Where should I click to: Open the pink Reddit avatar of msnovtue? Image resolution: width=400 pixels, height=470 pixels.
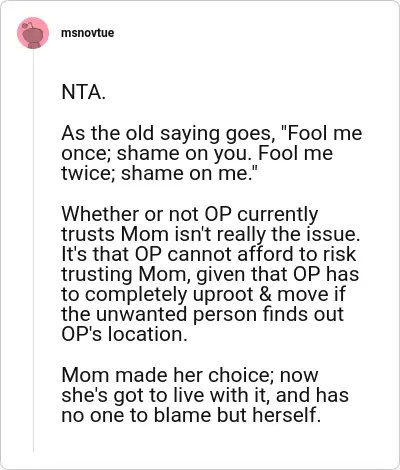pos(33,33)
